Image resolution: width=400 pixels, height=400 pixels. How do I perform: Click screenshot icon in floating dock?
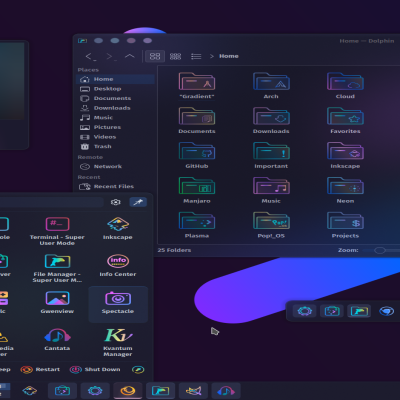[x=332, y=311]
